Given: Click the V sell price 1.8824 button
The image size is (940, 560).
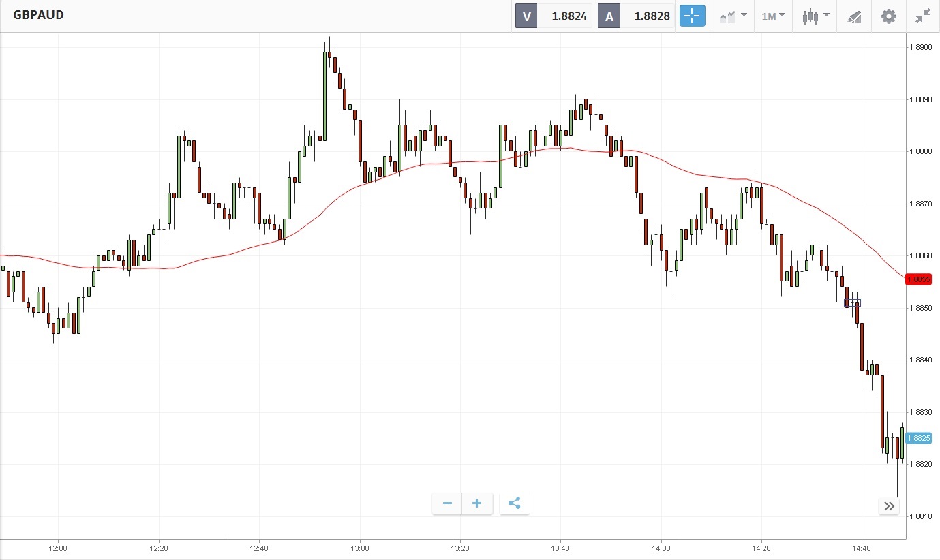Looking at the screenshot, I should [x=554, y=16].
